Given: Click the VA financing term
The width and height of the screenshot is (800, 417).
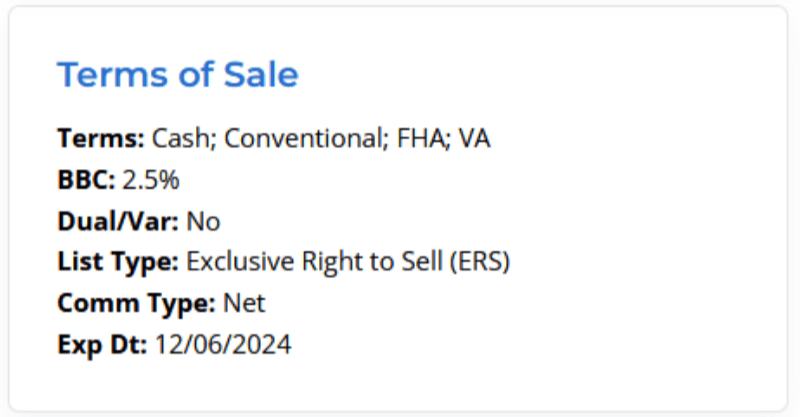Looking at the screenshot, I should [x=474, y=138].
